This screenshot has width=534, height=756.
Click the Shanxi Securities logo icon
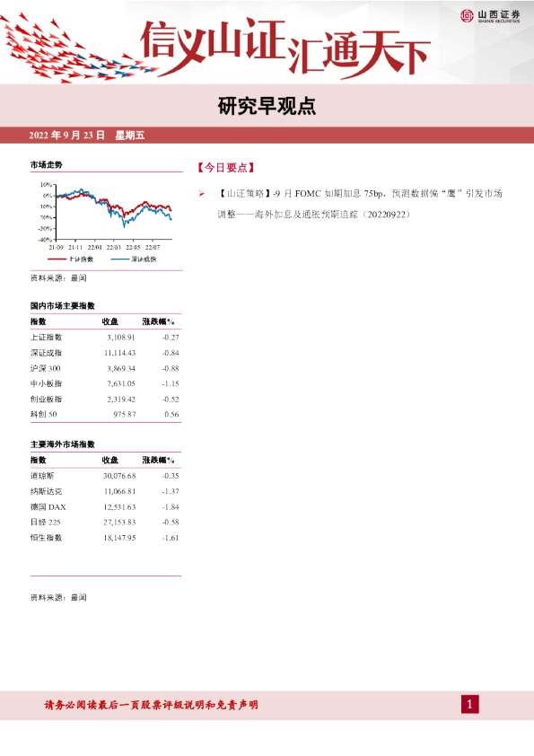coord(467,16)
